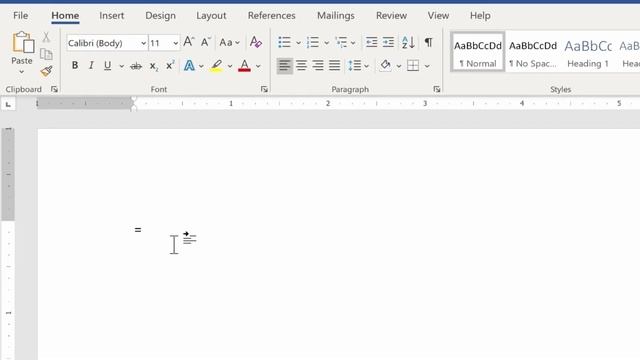
Task: Toggle italic formatting
Action: point(91,65)
